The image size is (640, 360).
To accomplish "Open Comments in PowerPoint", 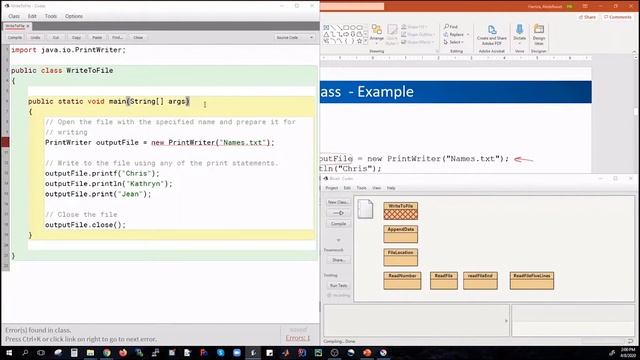I will [618, 17].
